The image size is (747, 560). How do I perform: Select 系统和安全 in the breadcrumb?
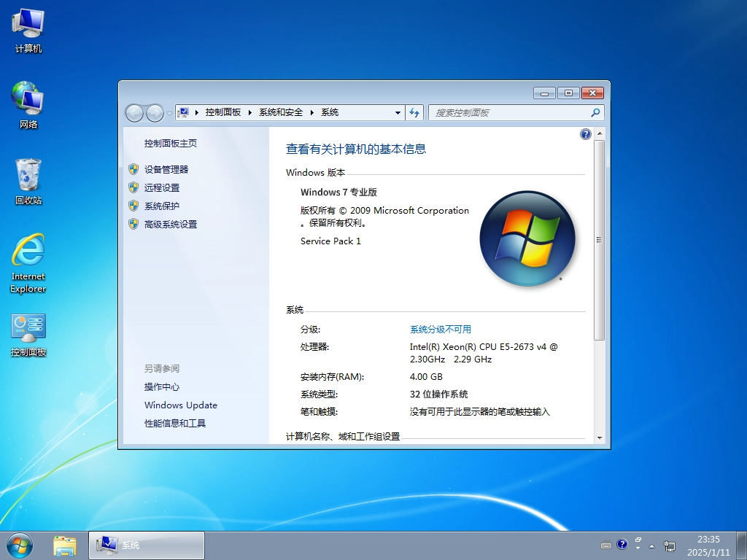click(x=280, y=112)
